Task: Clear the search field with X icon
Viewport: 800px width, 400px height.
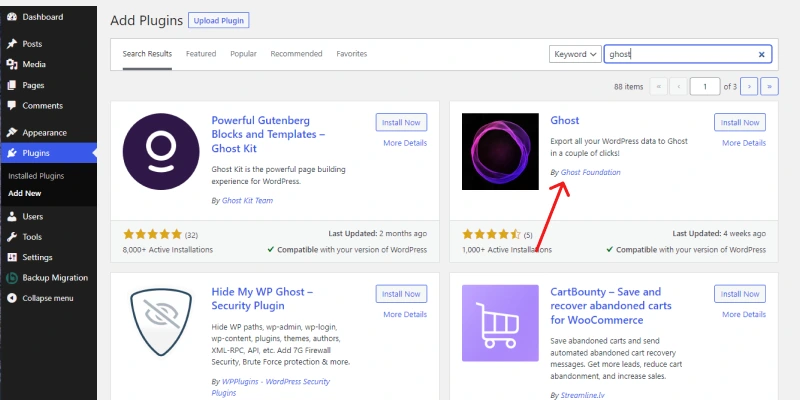Action: click(x=761, y=54)
